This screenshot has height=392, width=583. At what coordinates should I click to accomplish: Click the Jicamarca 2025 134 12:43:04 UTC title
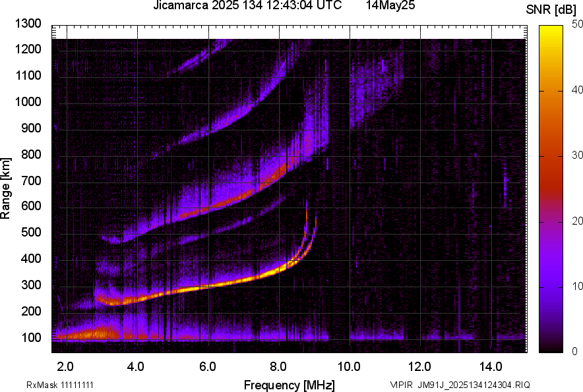pyautogui.click(x=247, y=5)
